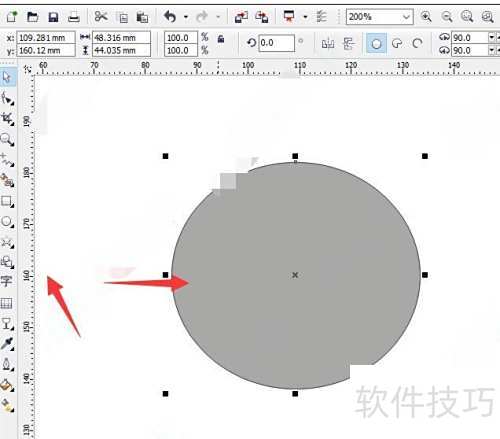Select the Shape edit tool
Screen dimensions: 500x439
(7, 98)
